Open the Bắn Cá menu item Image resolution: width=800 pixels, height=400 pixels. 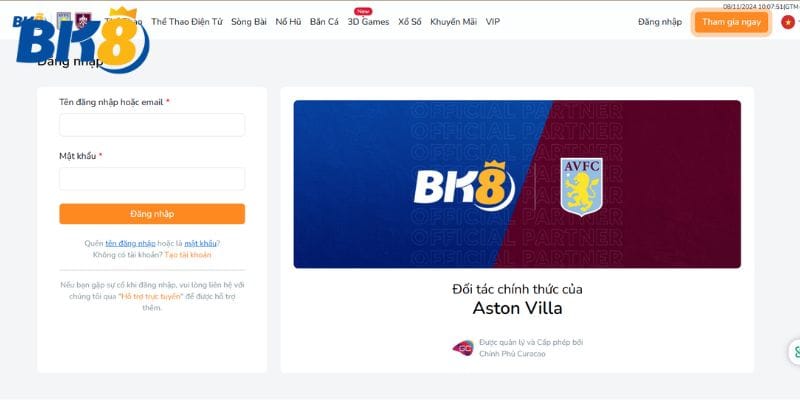click(x=324, y=22)
